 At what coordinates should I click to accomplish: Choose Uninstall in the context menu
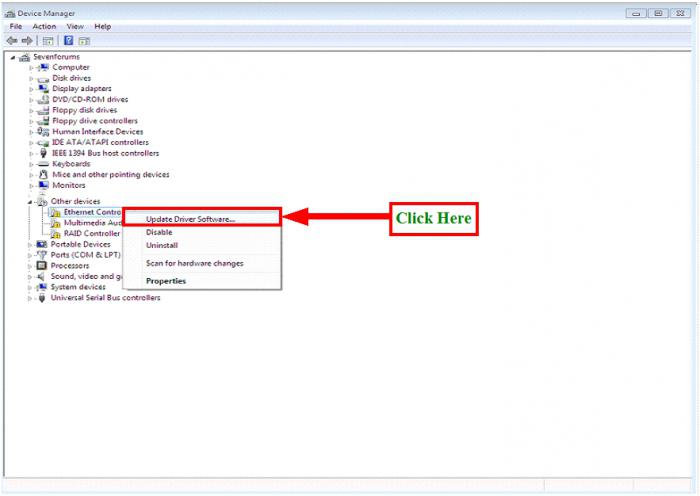click(162, 245)
